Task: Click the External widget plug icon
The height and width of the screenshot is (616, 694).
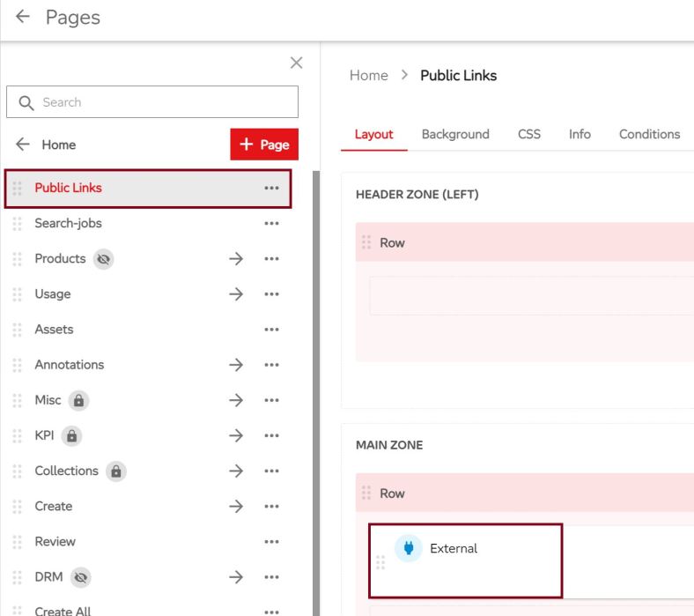Action: point(408,548)
